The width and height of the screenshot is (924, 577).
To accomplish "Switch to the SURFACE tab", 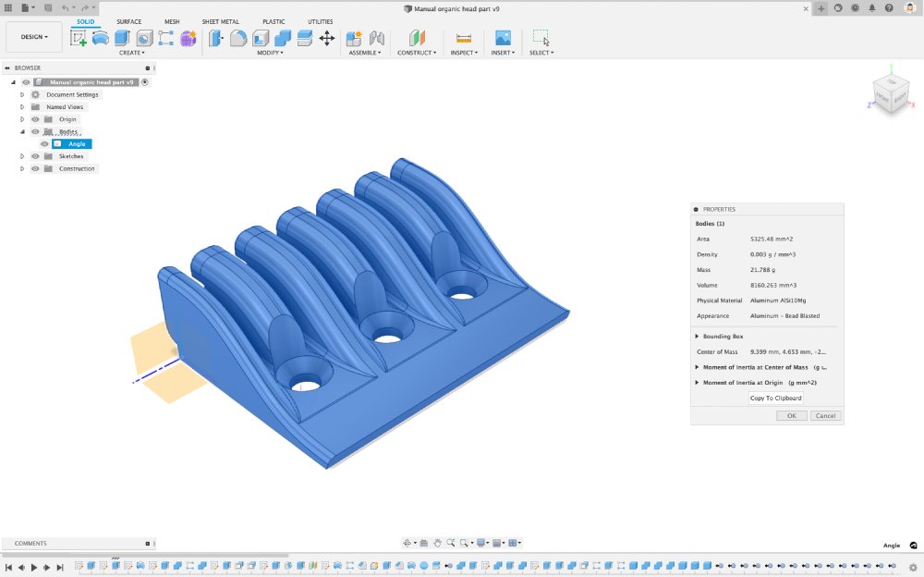I will [x=129, y=21].
